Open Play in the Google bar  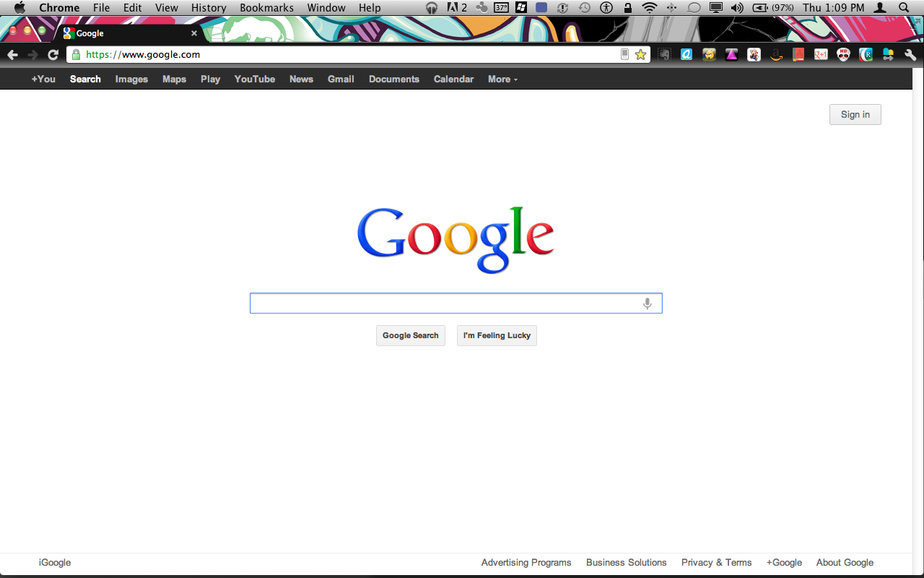[x=210, y=79]
